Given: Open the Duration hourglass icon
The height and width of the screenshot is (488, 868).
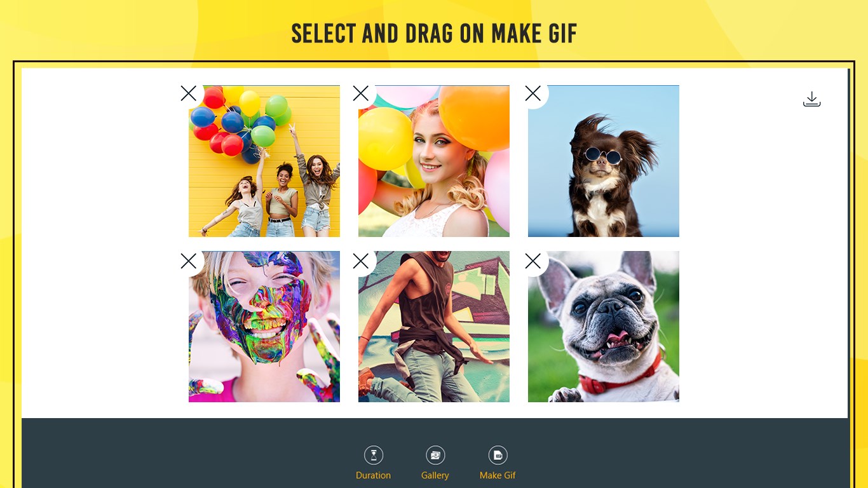Looking at the screenshot, I should tap(374, 455).
